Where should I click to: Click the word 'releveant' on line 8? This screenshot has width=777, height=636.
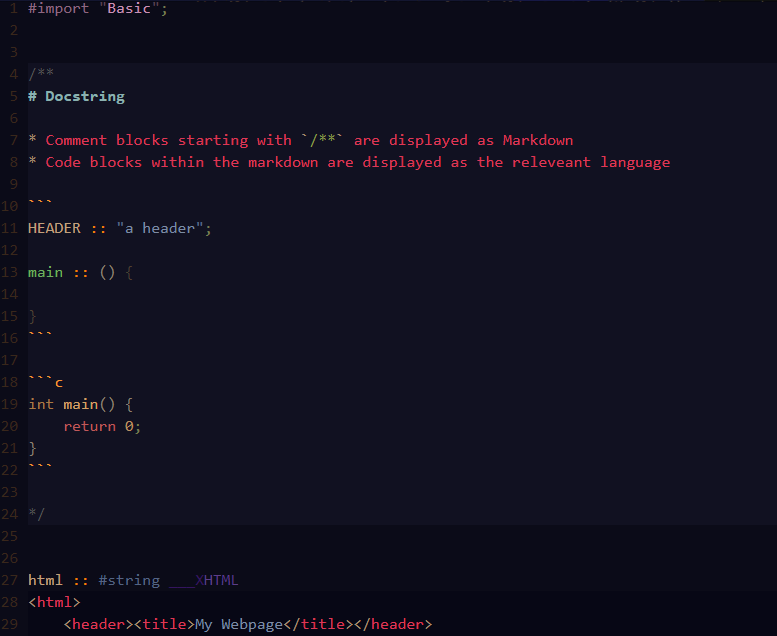551,162
